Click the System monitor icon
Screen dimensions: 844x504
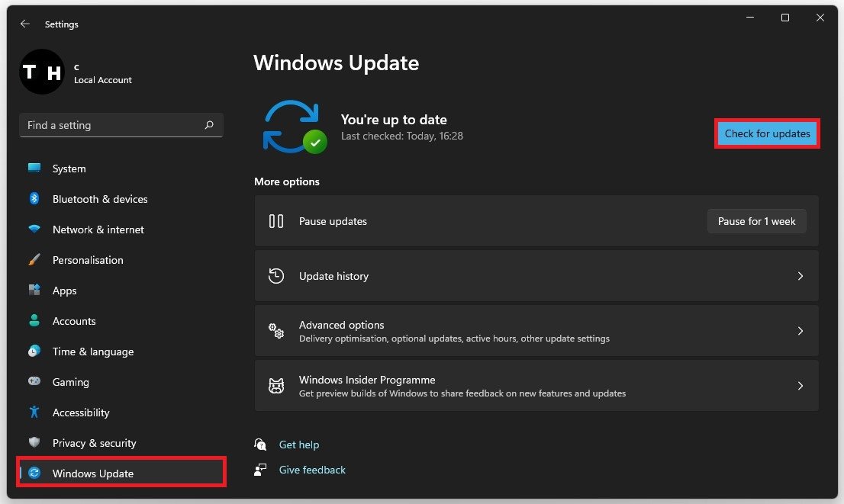pyautogui.click(x=34, y=168)
